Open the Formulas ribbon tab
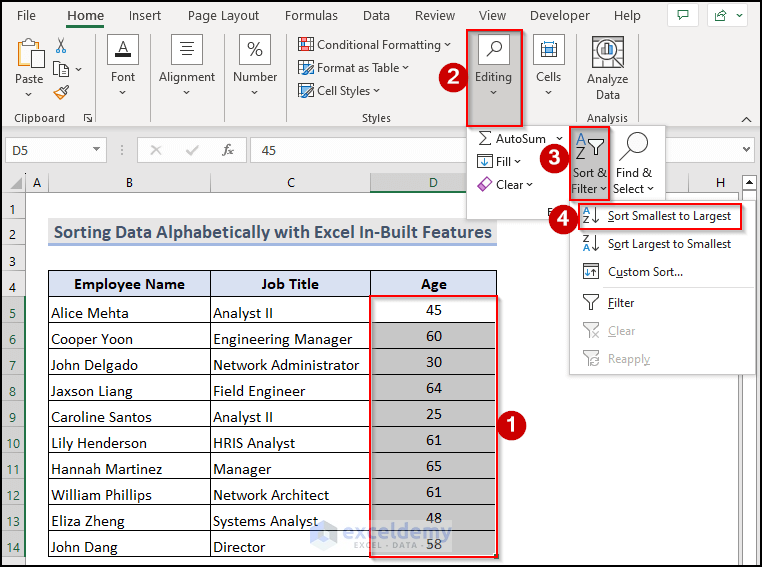762x567 pixels. (311, 16)
